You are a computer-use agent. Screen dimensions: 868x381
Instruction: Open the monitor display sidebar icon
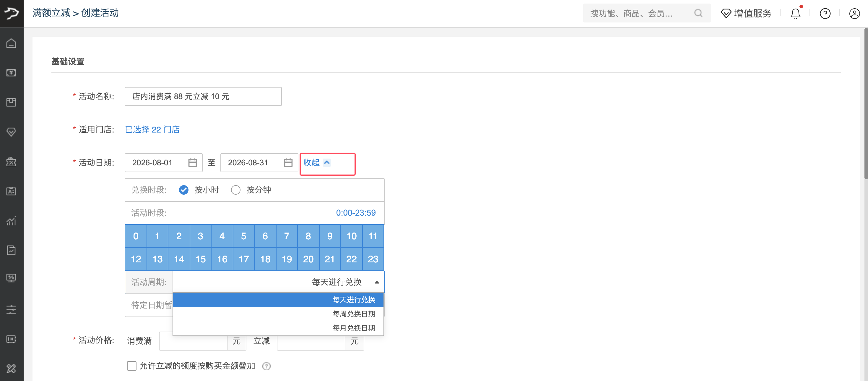click(12, 278)
